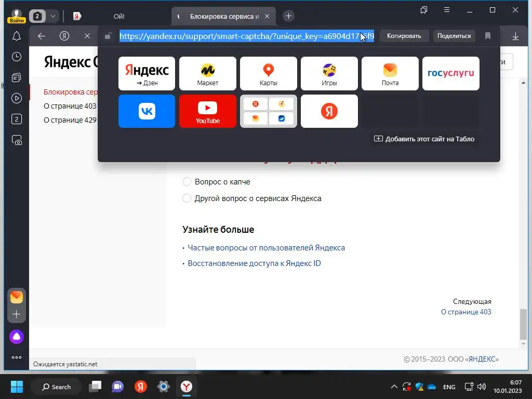Open the Яндекс Дзен tile
Image resolution: width=532 pixels, height=399 pixels.
point(147,73)
